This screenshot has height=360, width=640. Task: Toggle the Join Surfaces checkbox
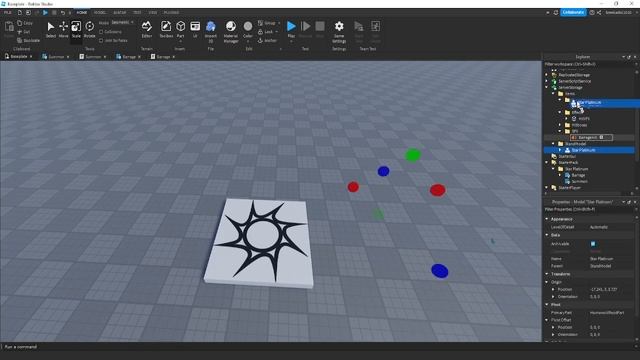101,40
